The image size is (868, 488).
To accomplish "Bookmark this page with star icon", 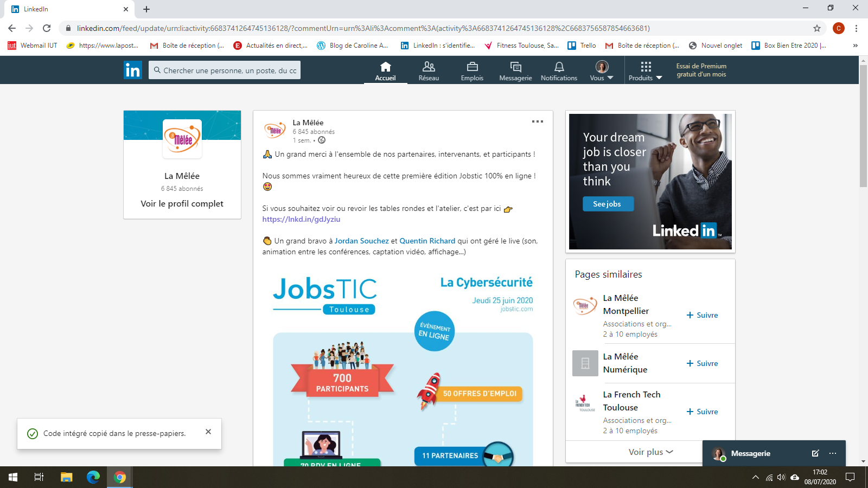I will [x=817, y=28].
